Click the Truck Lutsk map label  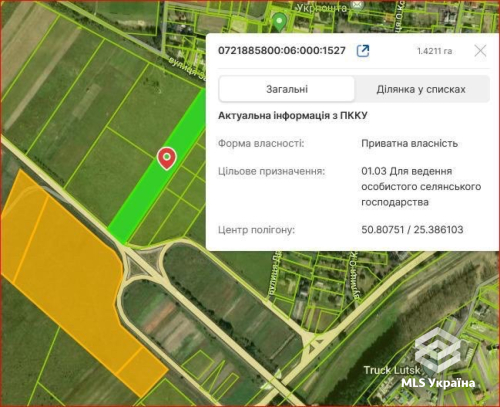click(x=392, y=370)
